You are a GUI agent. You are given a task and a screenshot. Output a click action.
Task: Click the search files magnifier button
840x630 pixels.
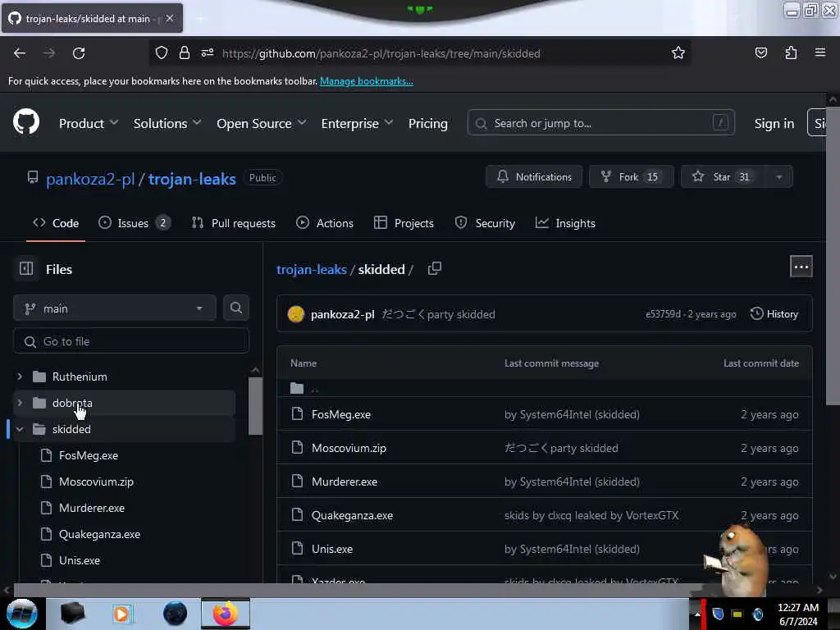235,308
